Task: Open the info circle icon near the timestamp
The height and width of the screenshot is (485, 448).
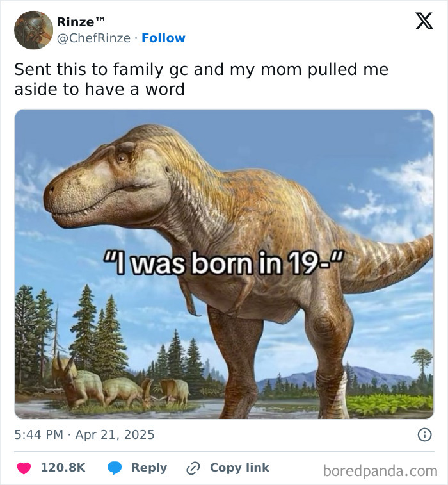Action: click(424, 435)
